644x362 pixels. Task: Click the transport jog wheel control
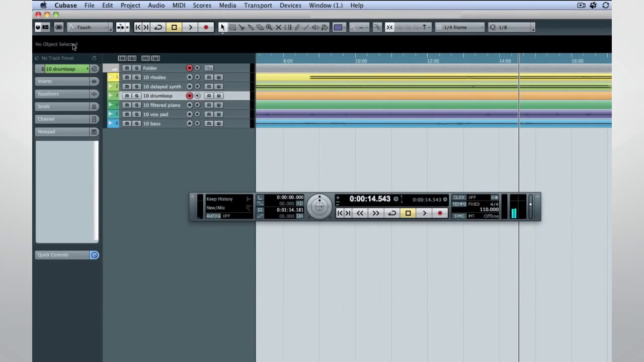[x=319, y=206]
